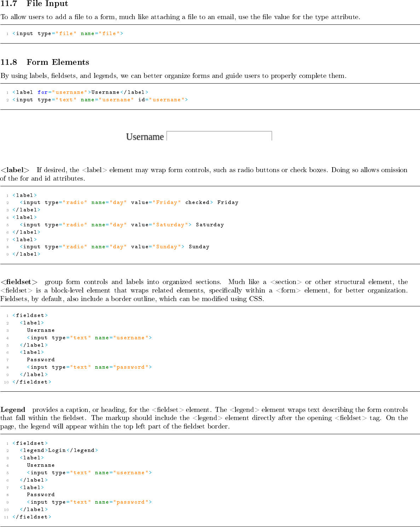This screenshot has height=527, width=420.
Task: Click the closing </fieldset> line numbered 11
Action: 32,517
